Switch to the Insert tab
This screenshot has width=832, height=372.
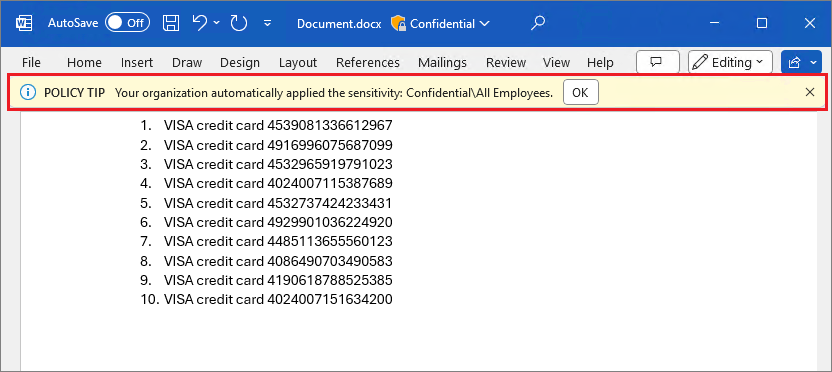click(137, 63)
